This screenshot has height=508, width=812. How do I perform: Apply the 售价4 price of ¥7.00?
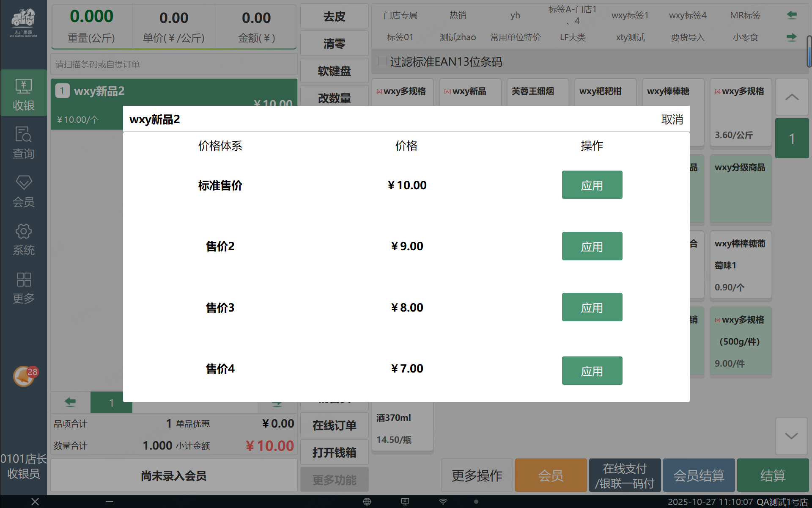point(592,371)
